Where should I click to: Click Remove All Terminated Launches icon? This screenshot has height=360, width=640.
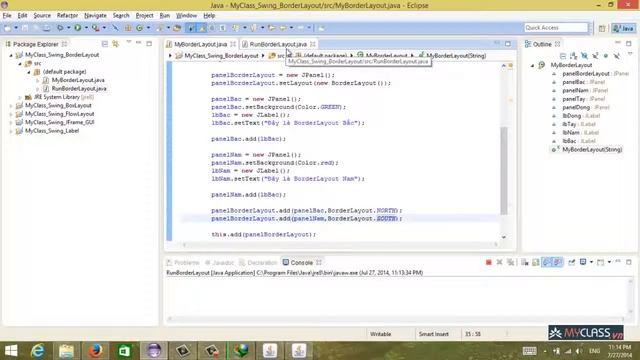[x=510, y=262]
